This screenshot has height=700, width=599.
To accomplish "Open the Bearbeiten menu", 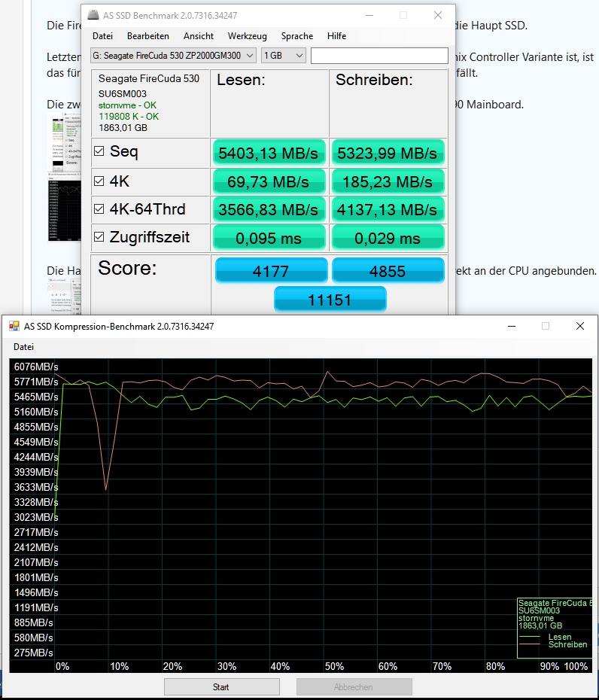I will point(147,36).
